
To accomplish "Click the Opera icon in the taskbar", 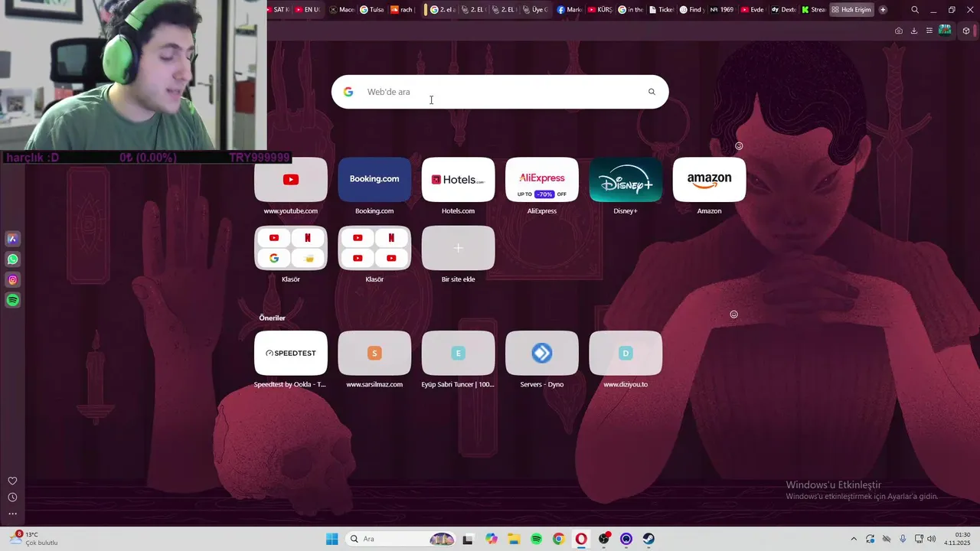I will click(x=581, y=539).
